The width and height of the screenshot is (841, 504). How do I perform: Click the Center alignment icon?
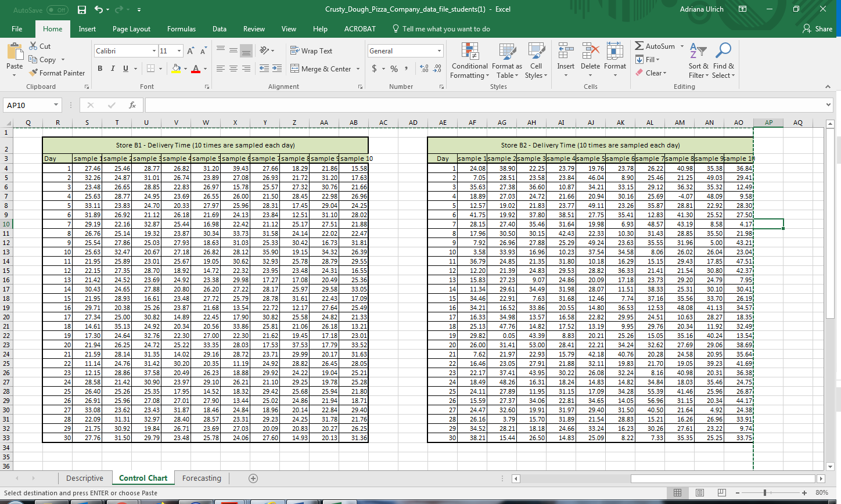[x=233, y=69]
